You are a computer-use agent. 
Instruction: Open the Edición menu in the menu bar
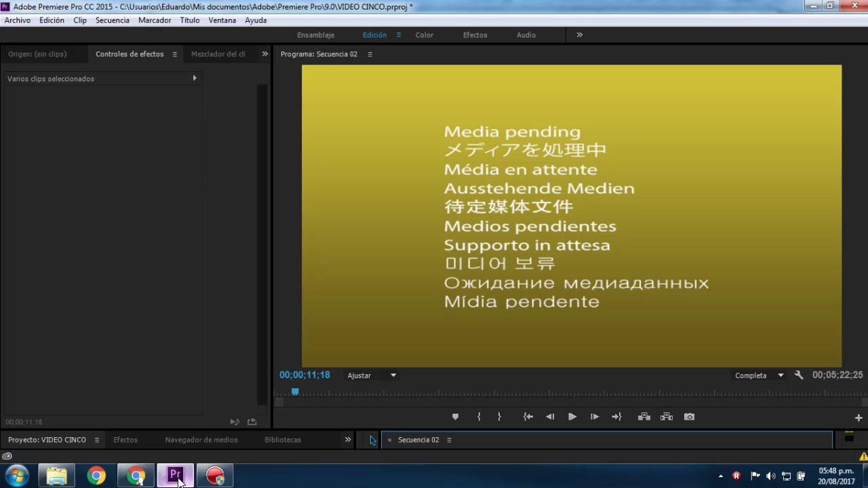[52, 20]
